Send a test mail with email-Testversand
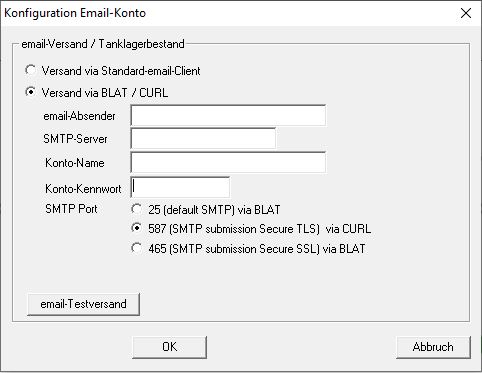The image size is (482, 373). (83, 304)
